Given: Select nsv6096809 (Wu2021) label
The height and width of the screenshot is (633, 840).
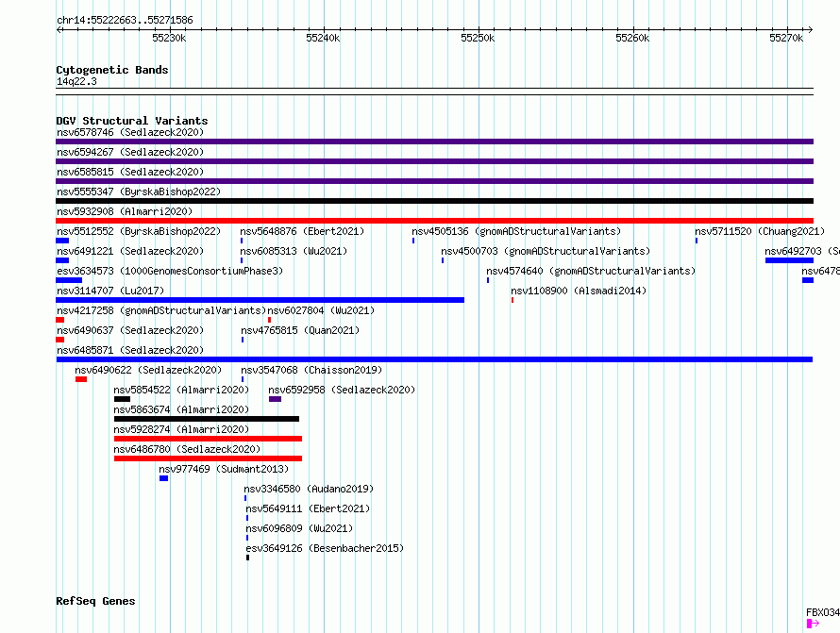Looking at the screenshot, I should (299, 528).
